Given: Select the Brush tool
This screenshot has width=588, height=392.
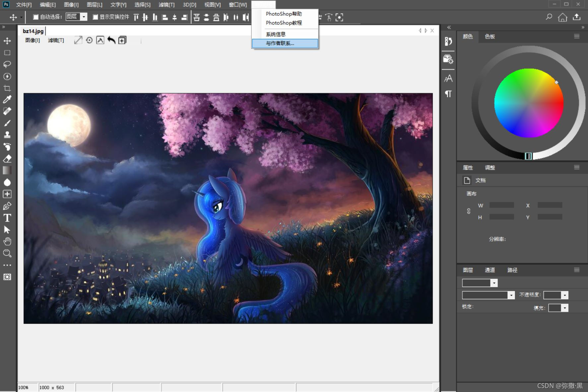Looking at the screenshot, I should (7, 123).
